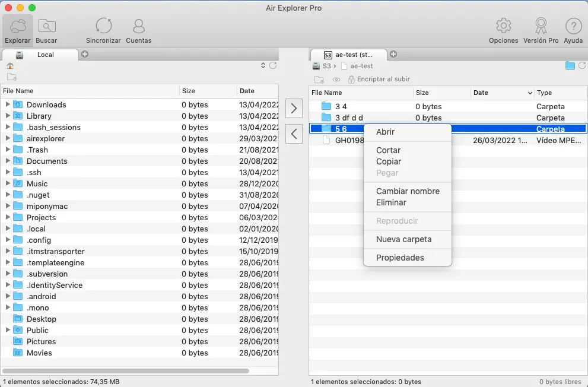Expand the Projects folder

[8, 217]
